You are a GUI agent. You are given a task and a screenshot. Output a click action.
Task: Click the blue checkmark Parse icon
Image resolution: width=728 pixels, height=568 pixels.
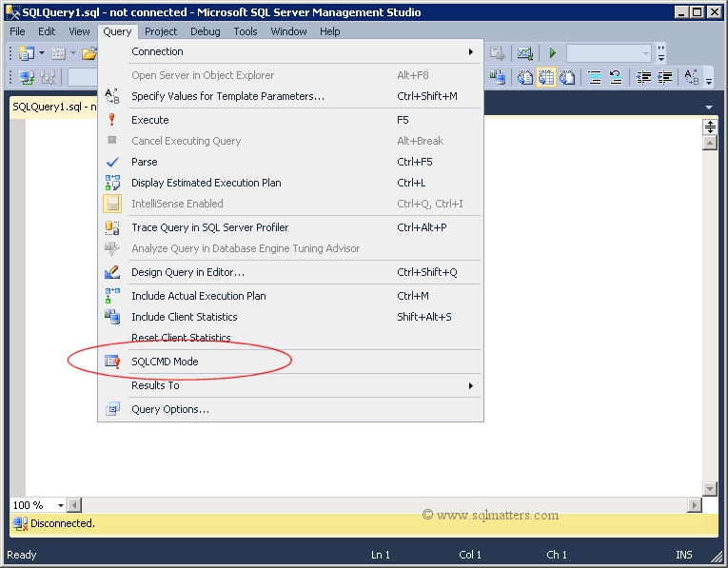click(112, 162)
